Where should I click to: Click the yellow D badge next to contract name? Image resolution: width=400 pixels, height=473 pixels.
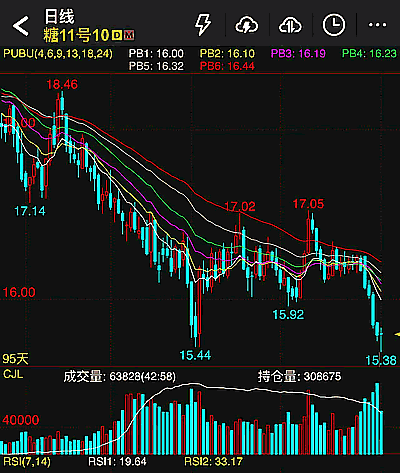[x=117, y=35]
